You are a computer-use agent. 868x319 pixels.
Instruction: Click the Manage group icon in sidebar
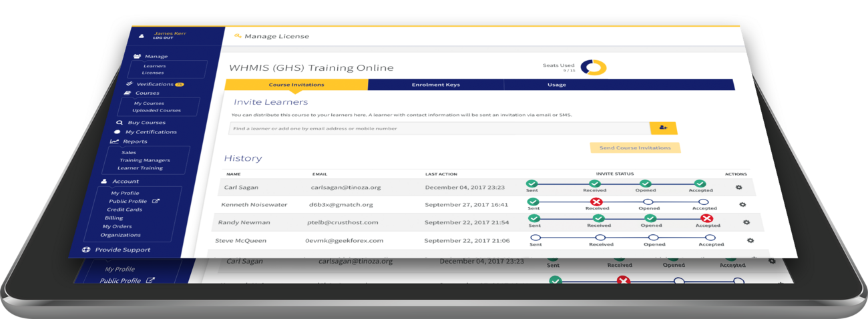137,57
